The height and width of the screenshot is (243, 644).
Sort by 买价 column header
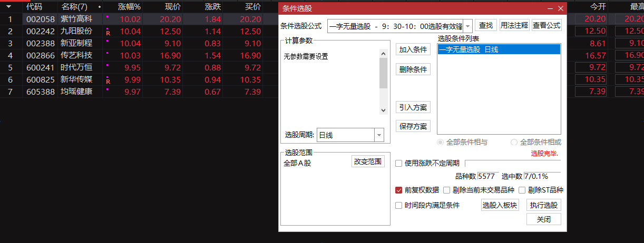pyautogui.click(x=253, y=7)
